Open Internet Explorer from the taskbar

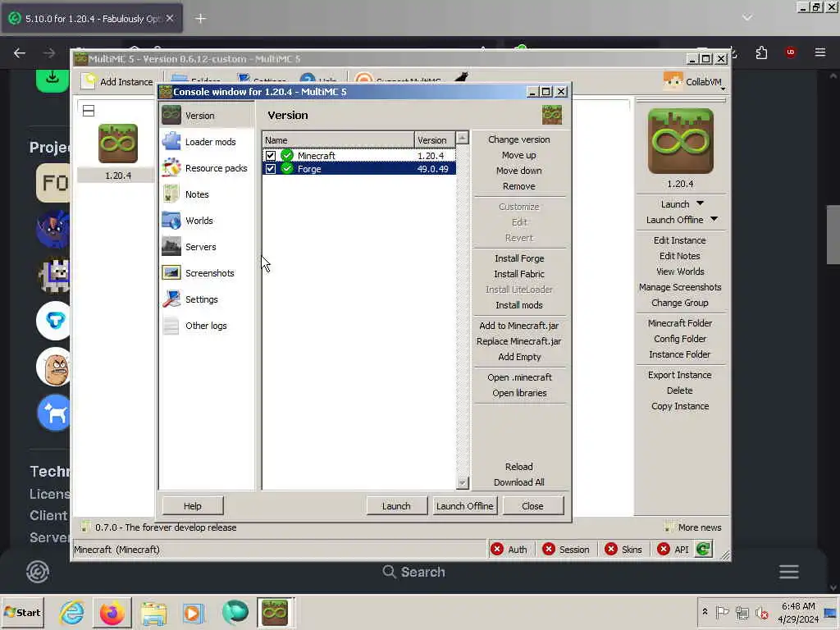point(72,612)
